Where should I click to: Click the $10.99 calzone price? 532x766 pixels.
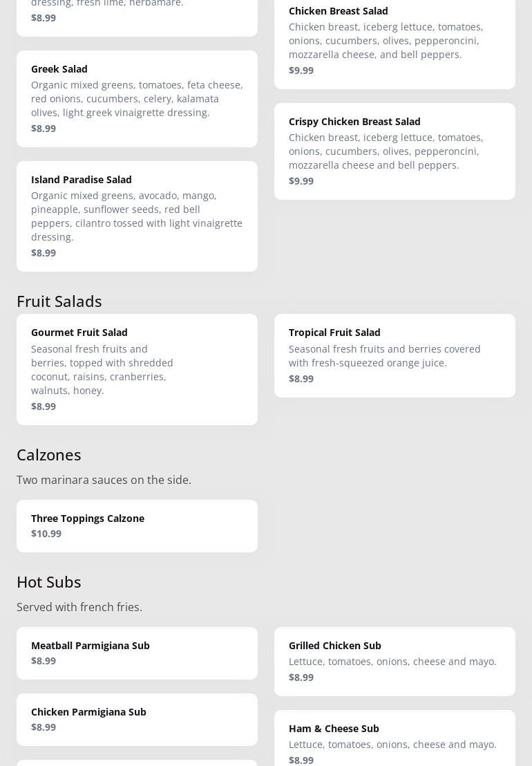pos(46,534)
